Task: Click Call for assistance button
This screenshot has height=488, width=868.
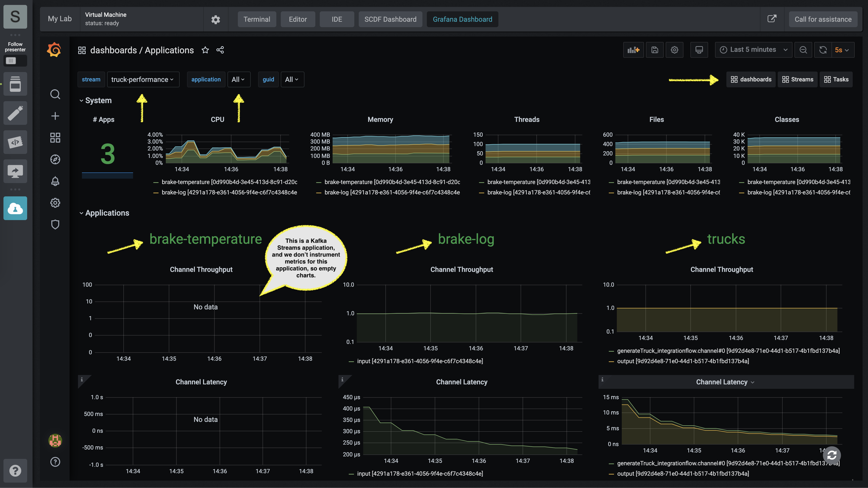Action: tap(823, 19)
